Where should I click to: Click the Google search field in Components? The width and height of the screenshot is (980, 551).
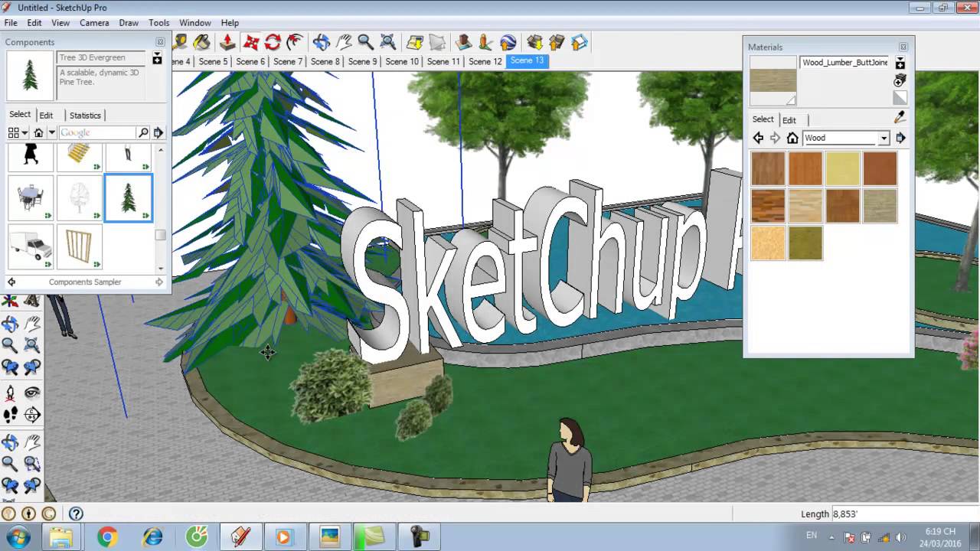coord(96,132)
